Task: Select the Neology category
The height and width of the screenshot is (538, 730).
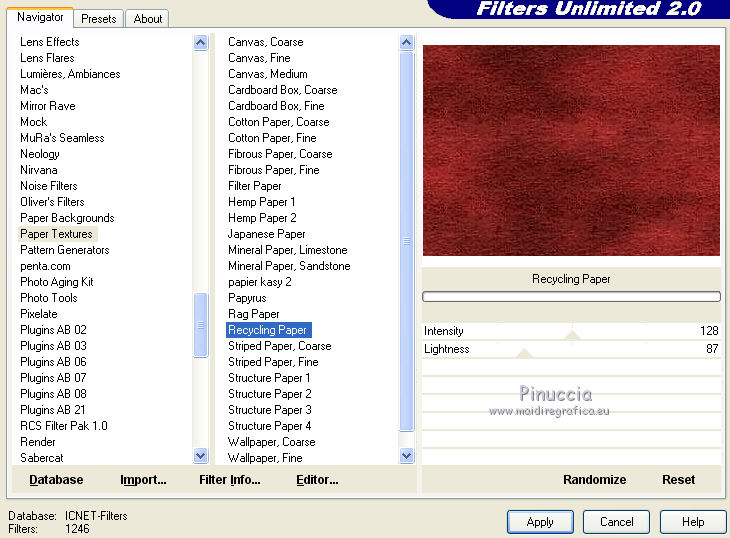Action: tap(40, 154)
